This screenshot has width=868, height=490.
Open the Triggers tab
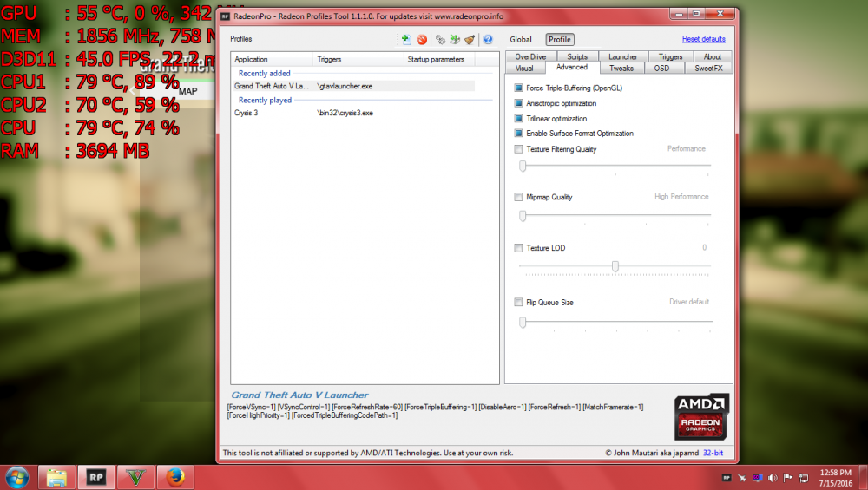coord(670,56)
